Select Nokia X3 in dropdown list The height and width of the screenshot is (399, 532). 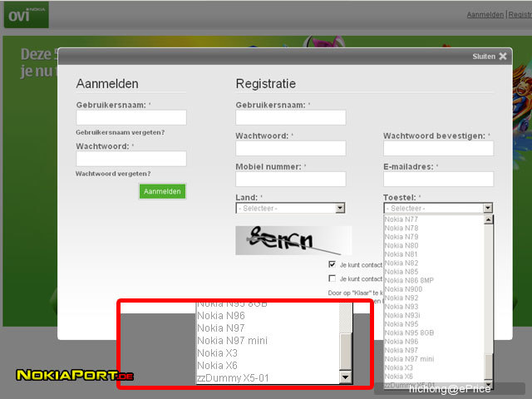434,367
